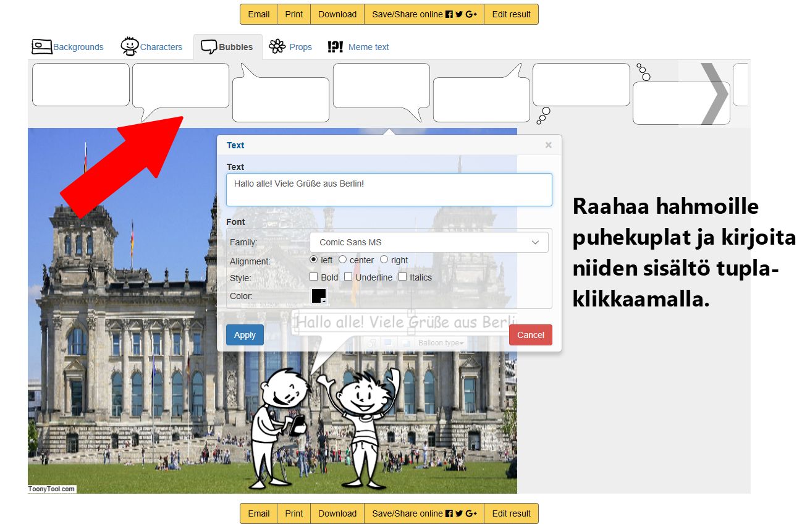Set text alignment to right

[x=384, y=260]
